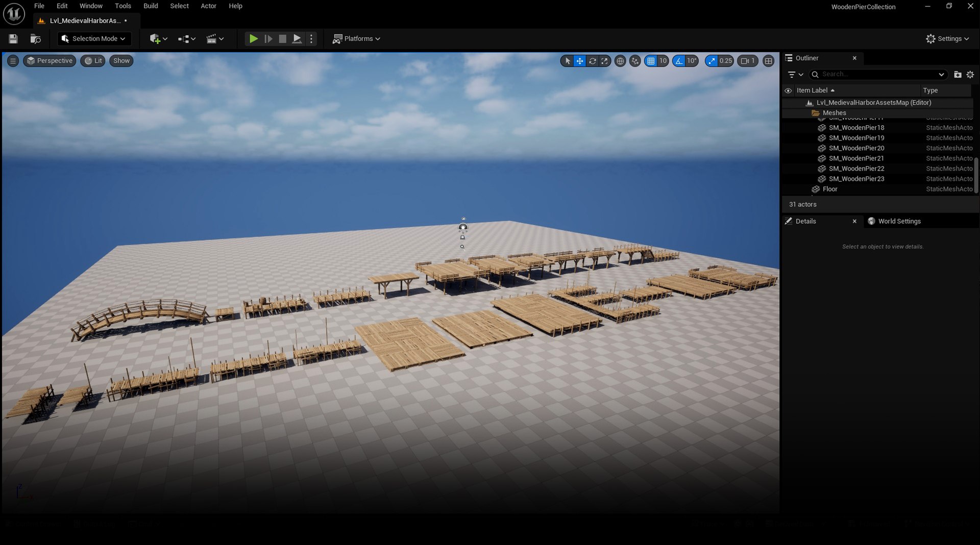
Task: Open the Blueprints toolbar icon menu
Action: click(x=186, y=39)
